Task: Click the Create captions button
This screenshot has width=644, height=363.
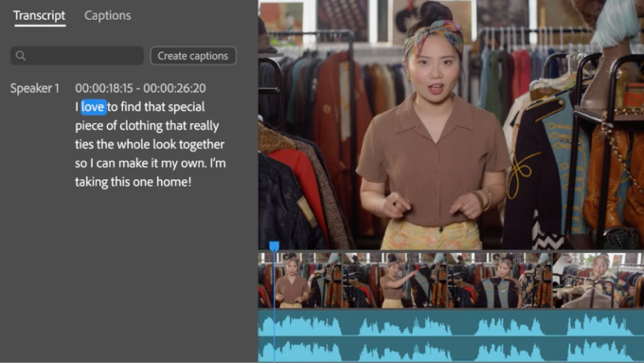Action: click(x=193, y=56)
